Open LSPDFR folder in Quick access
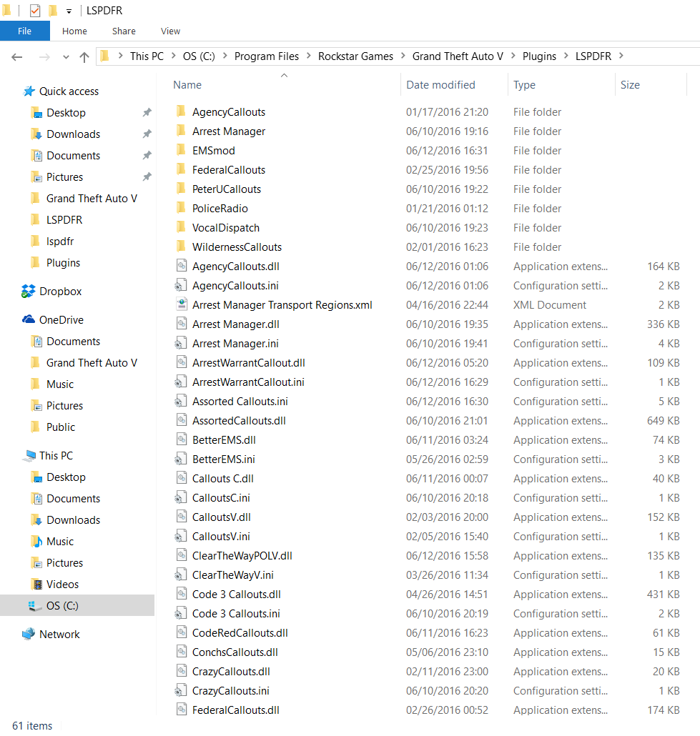 coord(64,220)
